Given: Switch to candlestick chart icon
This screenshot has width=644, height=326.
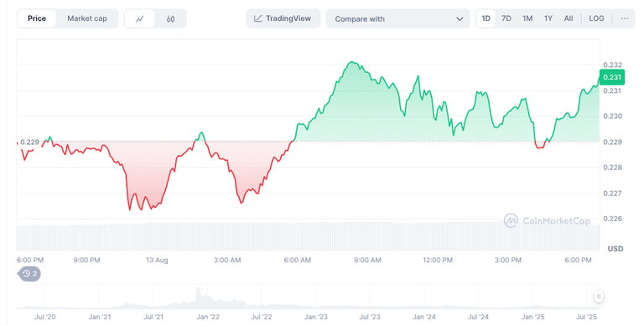Looking at the screenshot, I should 170,19.
